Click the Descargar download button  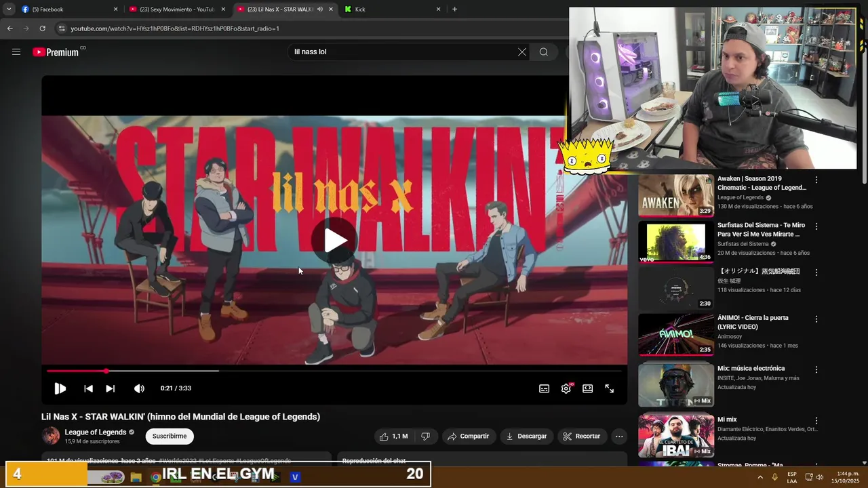(526, 436)
